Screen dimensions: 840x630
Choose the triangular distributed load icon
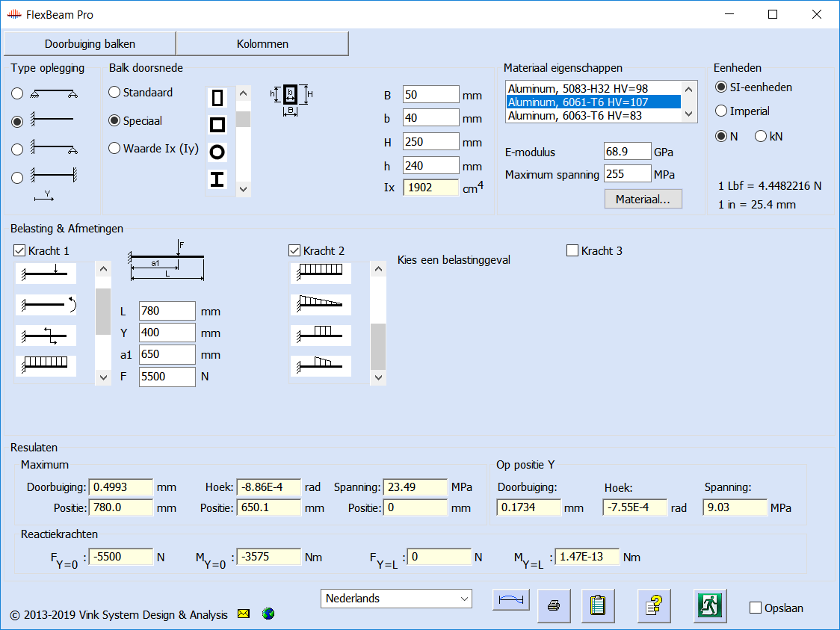point(321,303)
